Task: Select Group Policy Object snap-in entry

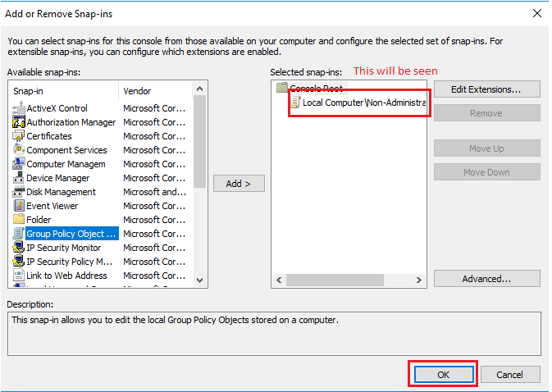Action: 70,234
